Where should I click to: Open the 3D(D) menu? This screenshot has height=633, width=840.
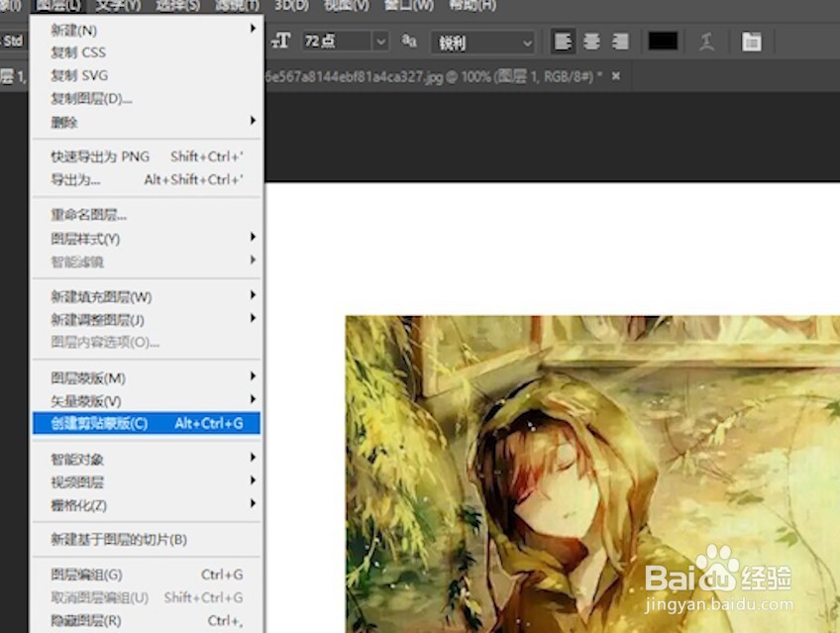[291, 5]
